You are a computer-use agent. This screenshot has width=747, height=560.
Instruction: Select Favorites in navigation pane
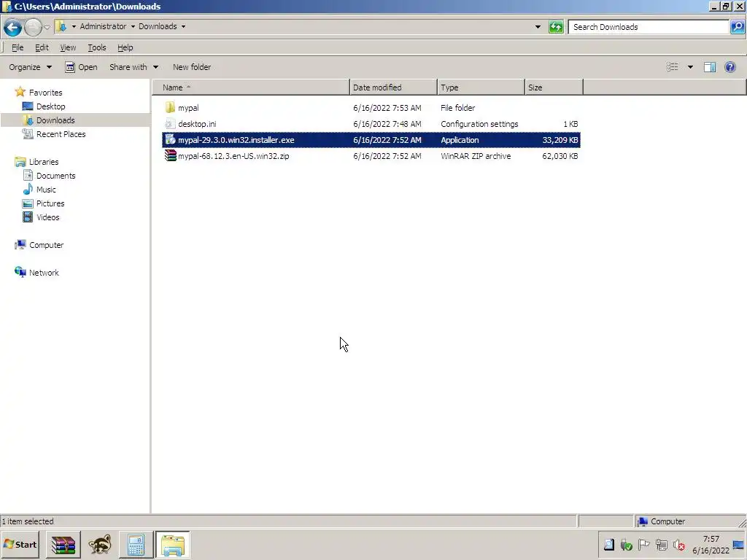(x=39, y=93)
